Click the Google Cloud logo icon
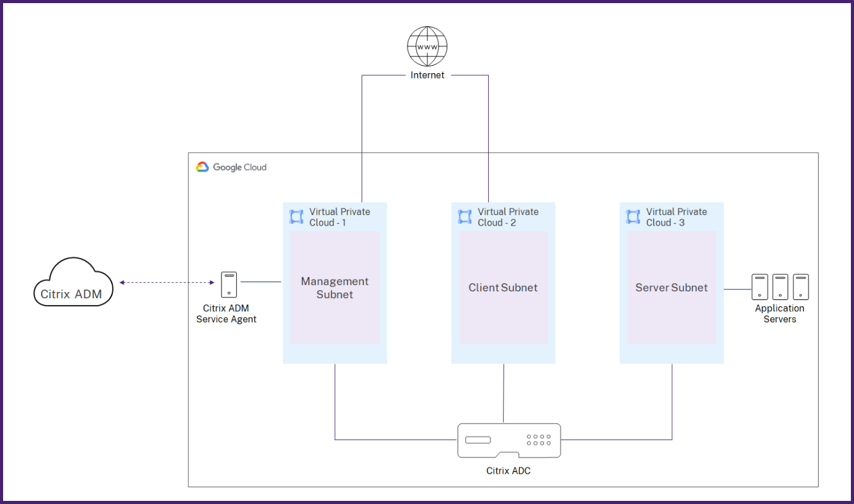Screen dimensions: 854x504 pos(202,167)
